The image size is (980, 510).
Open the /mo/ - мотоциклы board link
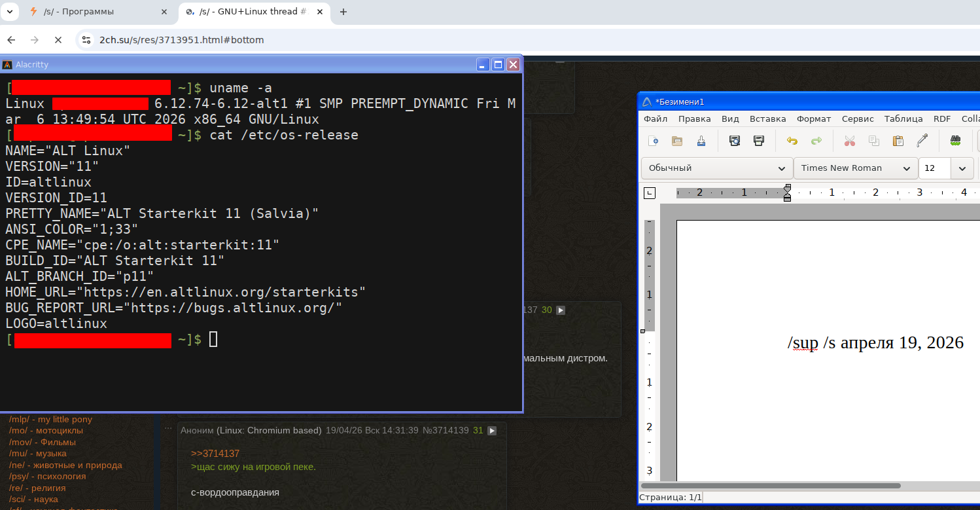46,431
